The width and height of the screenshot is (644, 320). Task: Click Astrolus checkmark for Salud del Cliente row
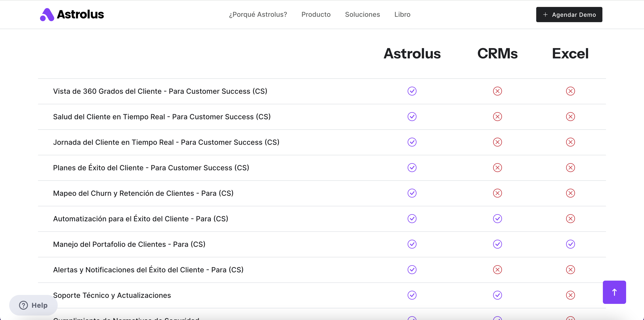click(412, 117)
